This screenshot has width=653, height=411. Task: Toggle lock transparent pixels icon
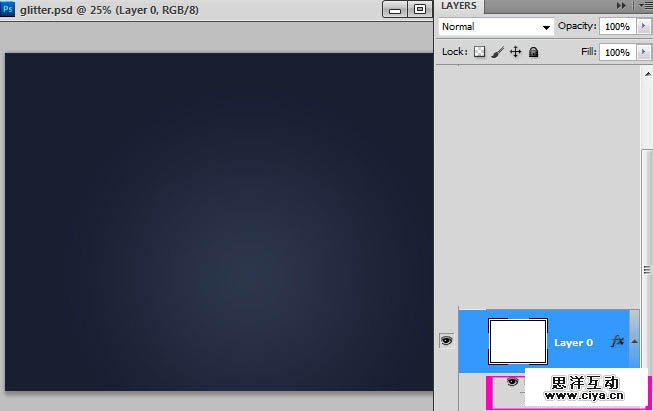[479, 52]
